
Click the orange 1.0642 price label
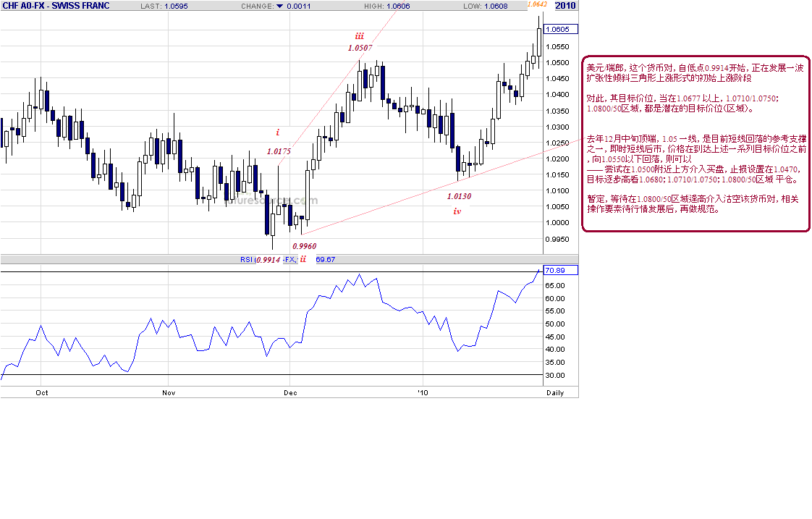tap(537, 4)
